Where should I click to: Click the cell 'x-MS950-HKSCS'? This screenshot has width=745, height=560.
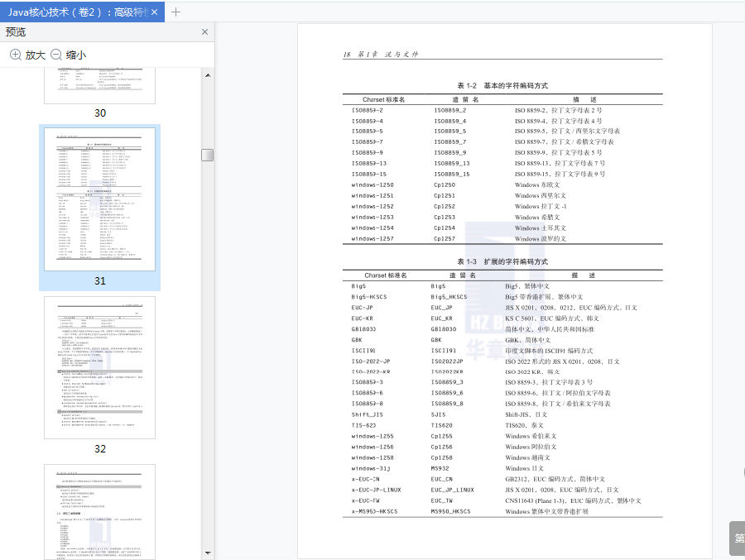pyautogui.click(x=374, y=511)
